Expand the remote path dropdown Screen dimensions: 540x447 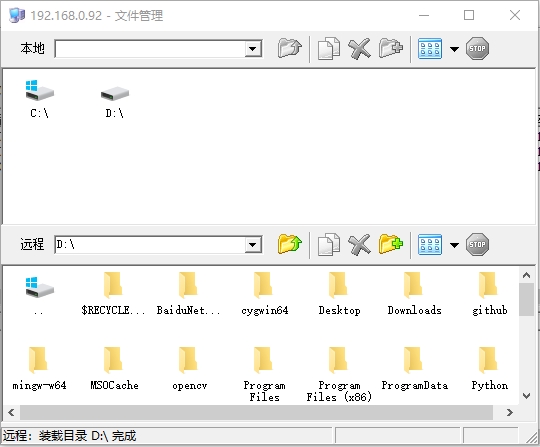[253, 245]
